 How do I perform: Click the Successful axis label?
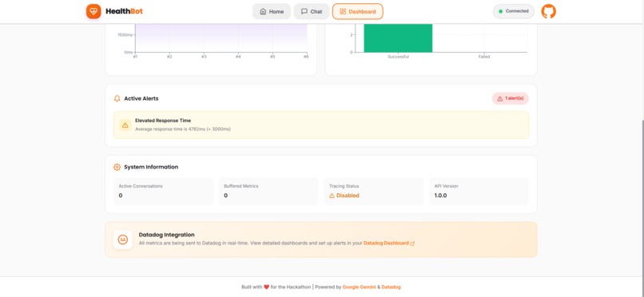coord(398,57)
